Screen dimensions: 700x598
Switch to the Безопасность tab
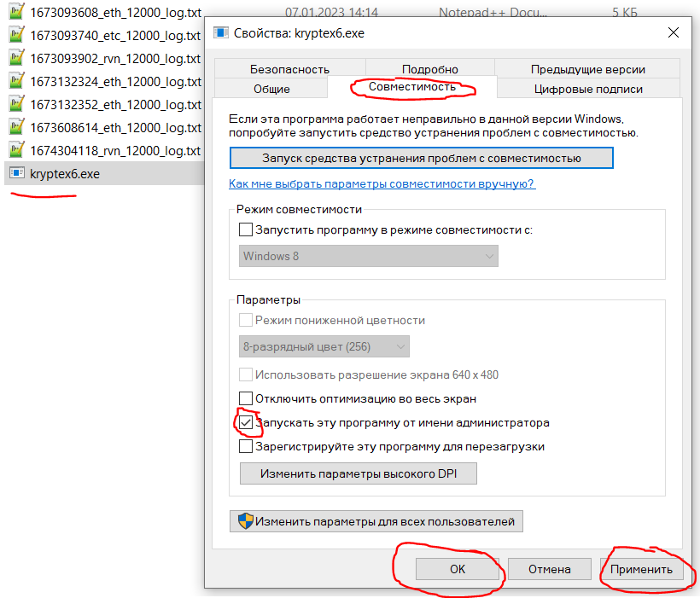pos(289,69)
